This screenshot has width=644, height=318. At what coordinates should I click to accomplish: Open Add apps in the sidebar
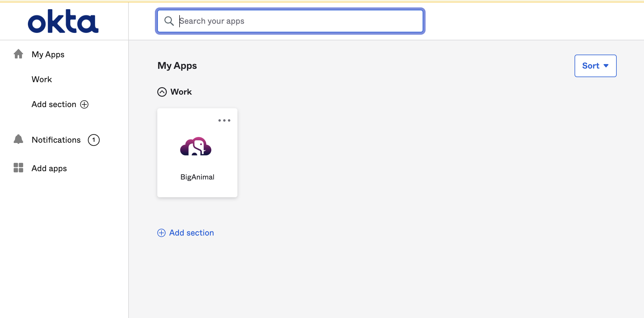click(x=49, y=168)
